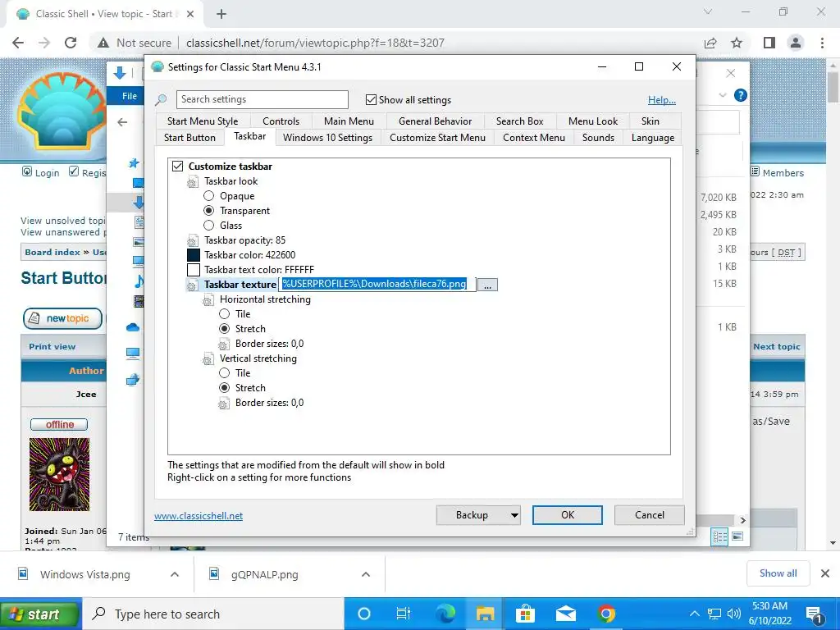The image size is (840, 630).
Task: Open the Windows 10 Settings tab
Action: [328, 138]
